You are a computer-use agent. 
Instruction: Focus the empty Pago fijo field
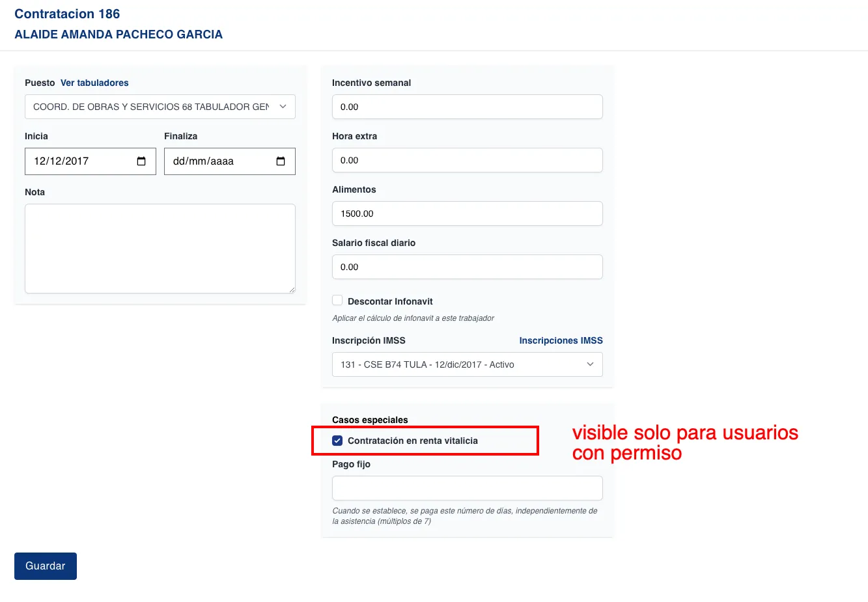467,488
